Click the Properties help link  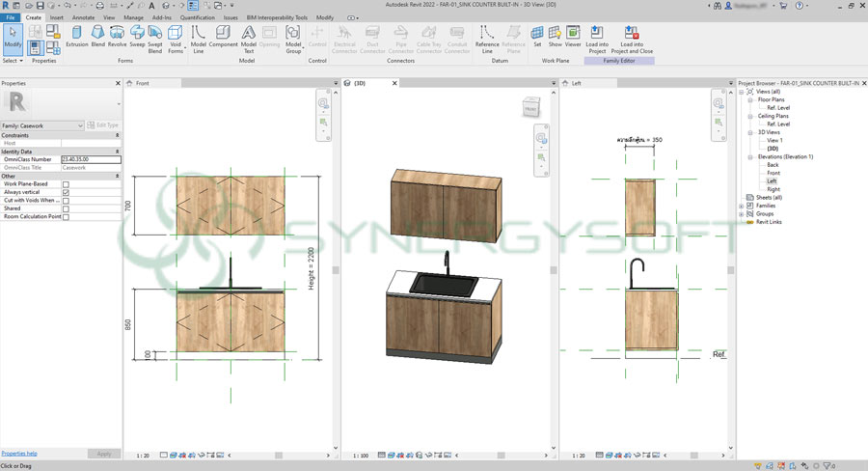19,453
